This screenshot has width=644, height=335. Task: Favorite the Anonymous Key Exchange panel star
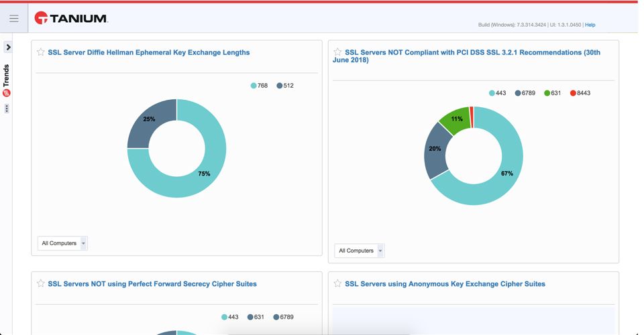point(337,283)
